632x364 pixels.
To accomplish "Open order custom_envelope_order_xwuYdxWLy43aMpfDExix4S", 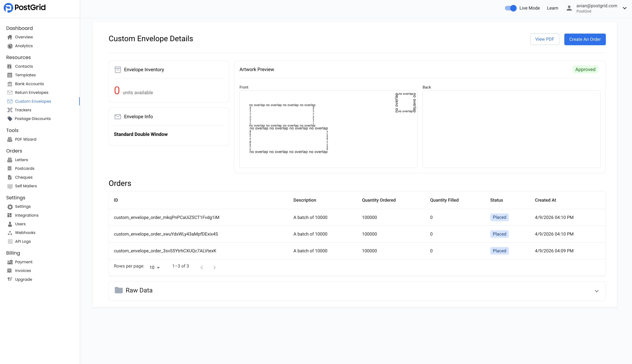I will coord(166,234).
